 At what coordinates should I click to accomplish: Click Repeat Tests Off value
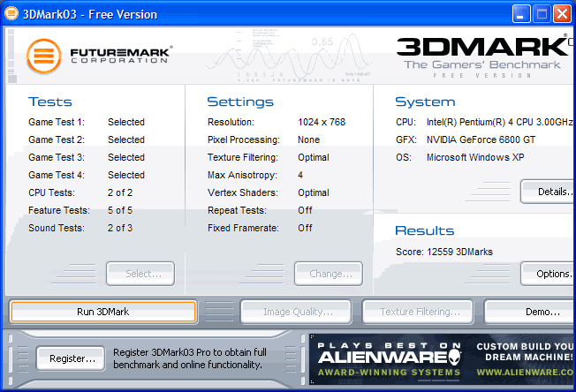point(305,210)
